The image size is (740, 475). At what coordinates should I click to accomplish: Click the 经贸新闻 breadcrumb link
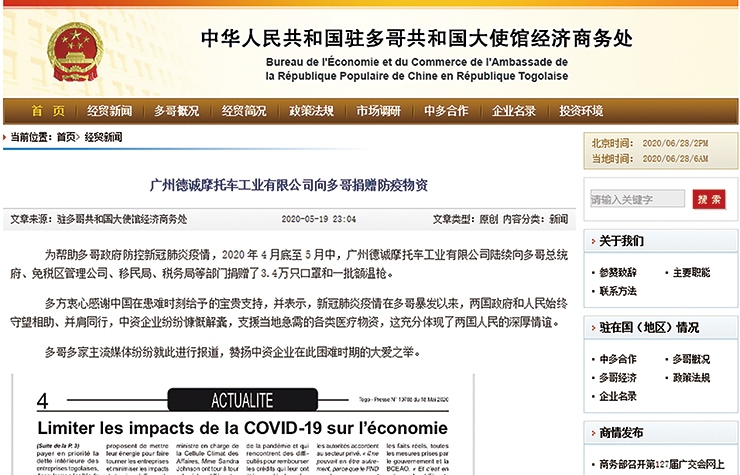[x=103, y=137]
